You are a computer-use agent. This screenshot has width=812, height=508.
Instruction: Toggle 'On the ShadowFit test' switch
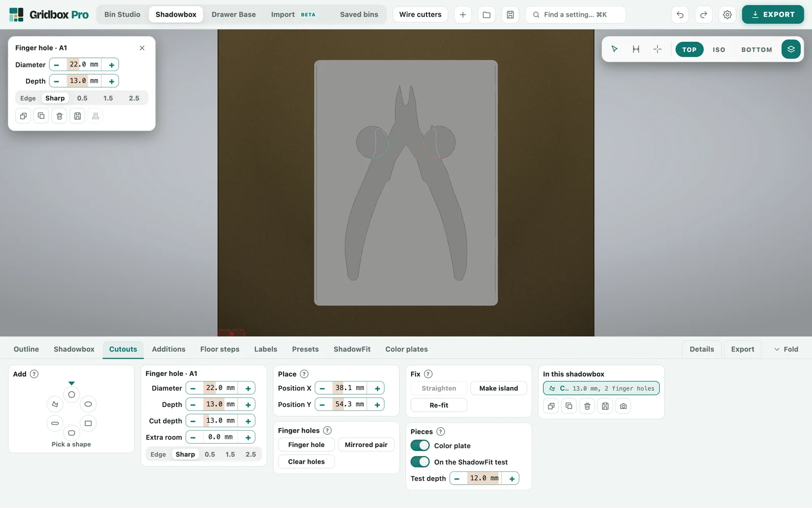click(420, 462)
